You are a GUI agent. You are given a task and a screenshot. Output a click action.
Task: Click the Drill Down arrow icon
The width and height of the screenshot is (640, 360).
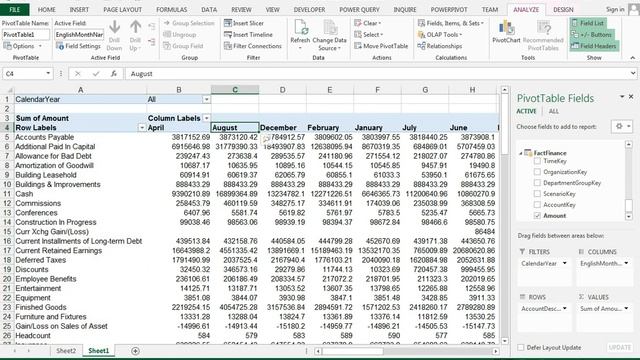[115, 27]
